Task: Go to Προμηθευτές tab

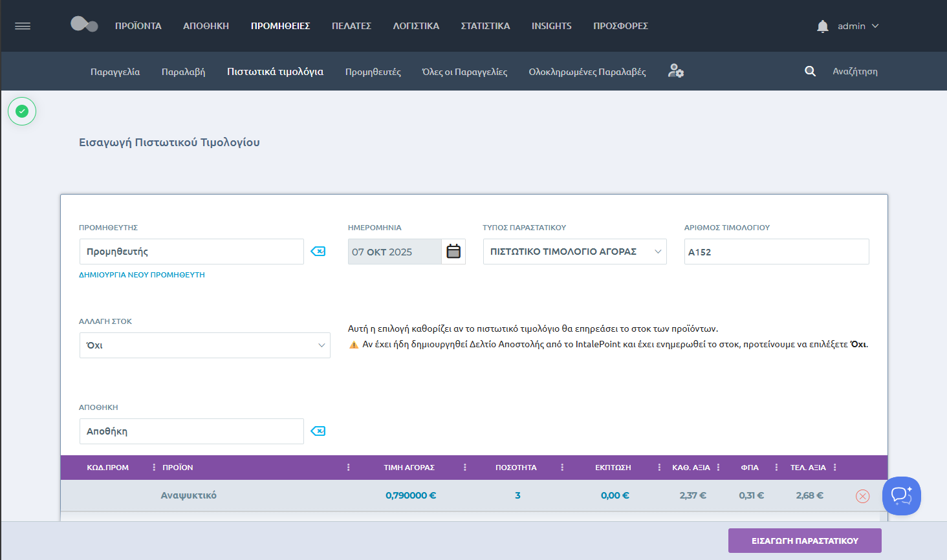Action: click(373, 72)
